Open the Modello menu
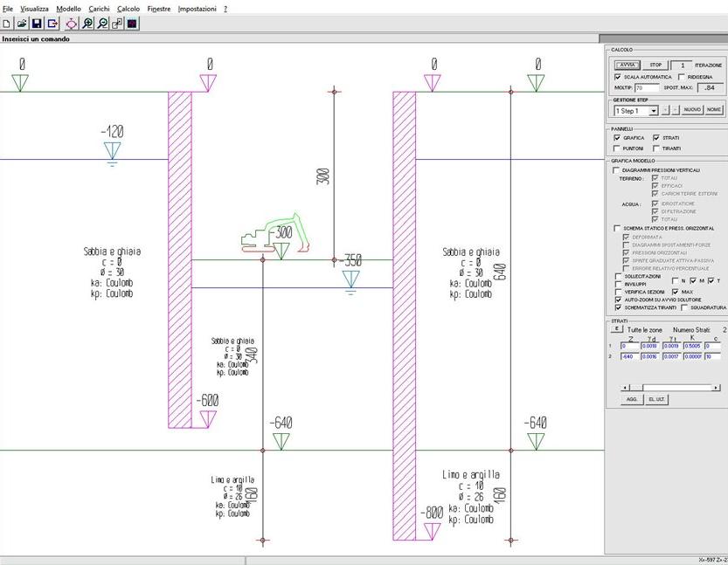728x565 pixels. pos(68,8)
